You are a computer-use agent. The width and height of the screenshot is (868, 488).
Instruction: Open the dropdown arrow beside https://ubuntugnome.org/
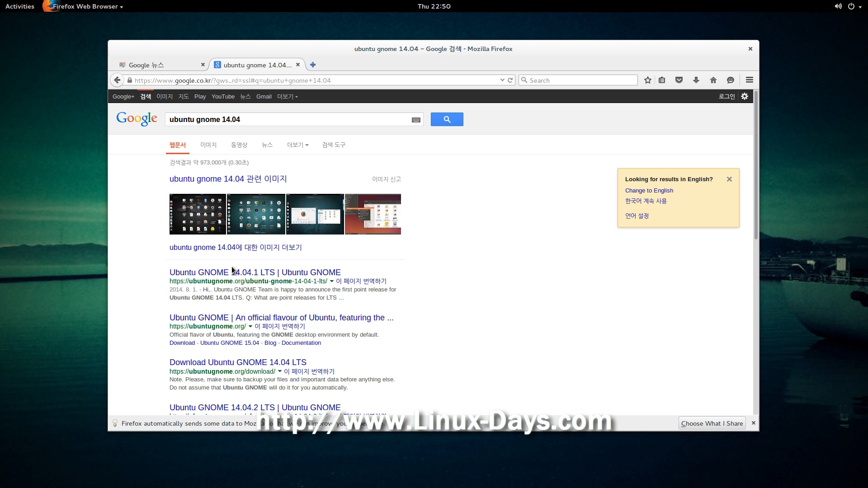point(250,326)
